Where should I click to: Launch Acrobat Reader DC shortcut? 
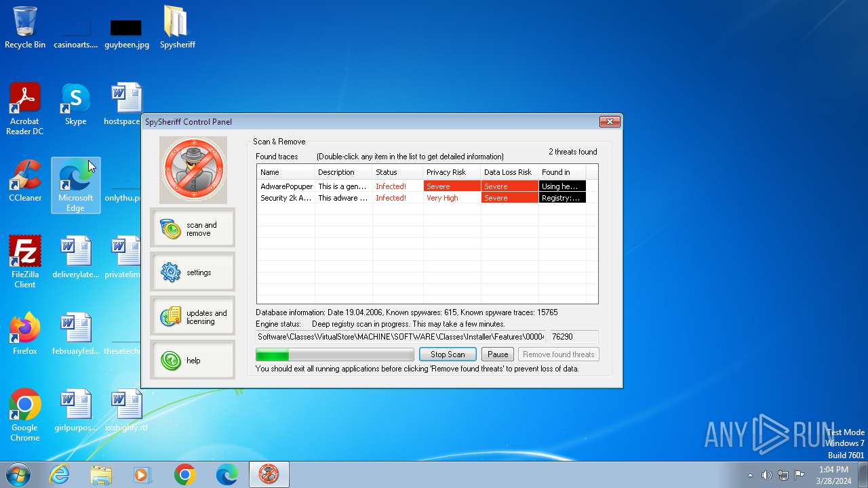(x=25, y=109)
